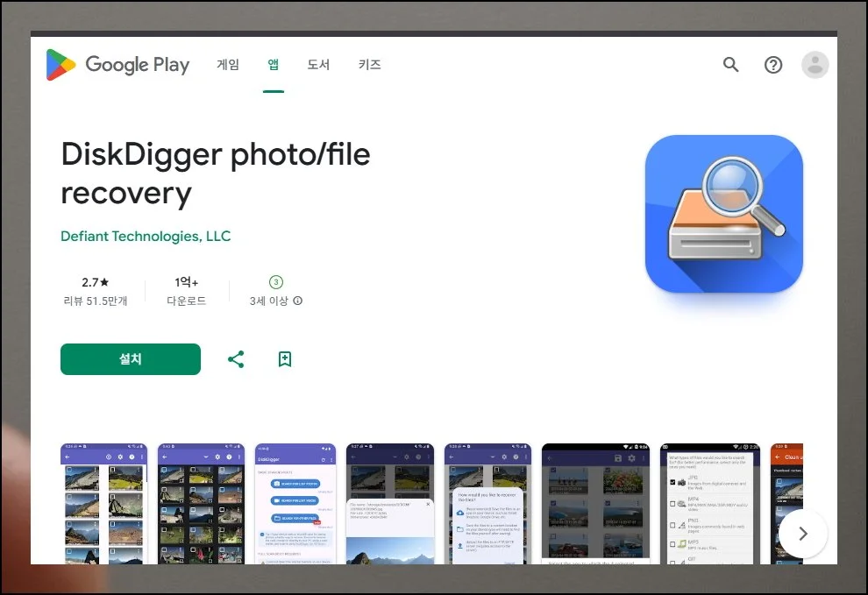The image size is (868, 595).
Task: Click the age rating info icon
Action: click(298, 301)
